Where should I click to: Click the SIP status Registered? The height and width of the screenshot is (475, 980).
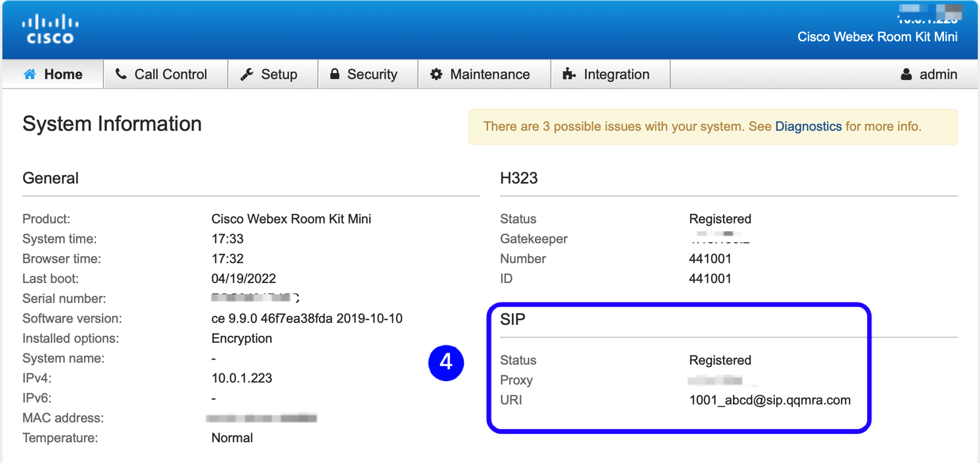click(x=720, y=360)
